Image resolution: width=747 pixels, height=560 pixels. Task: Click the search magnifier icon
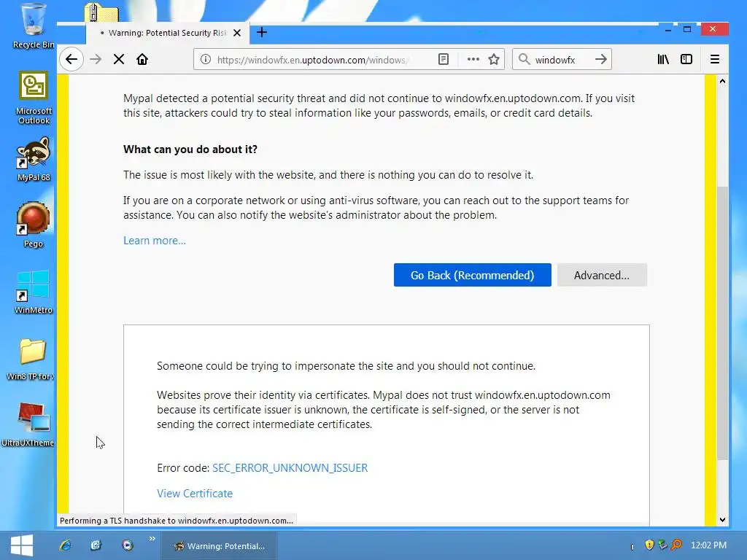coord(524,60)
